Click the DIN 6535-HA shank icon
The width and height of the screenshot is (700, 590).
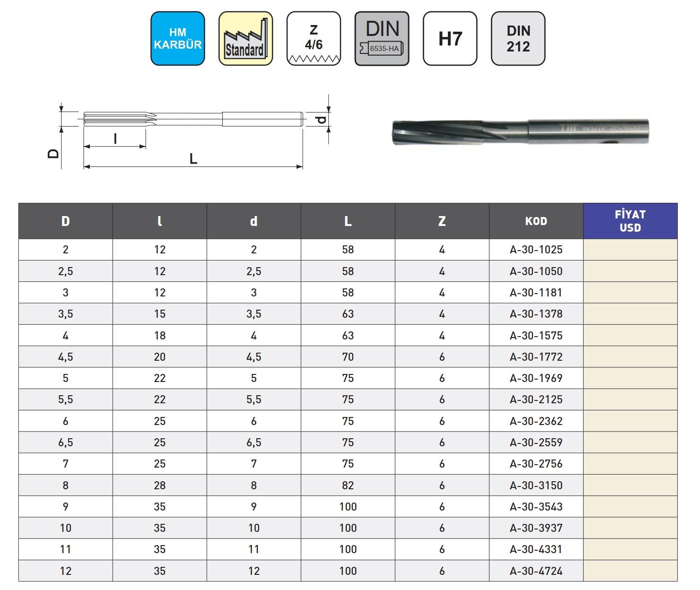(x=382, y=39)
